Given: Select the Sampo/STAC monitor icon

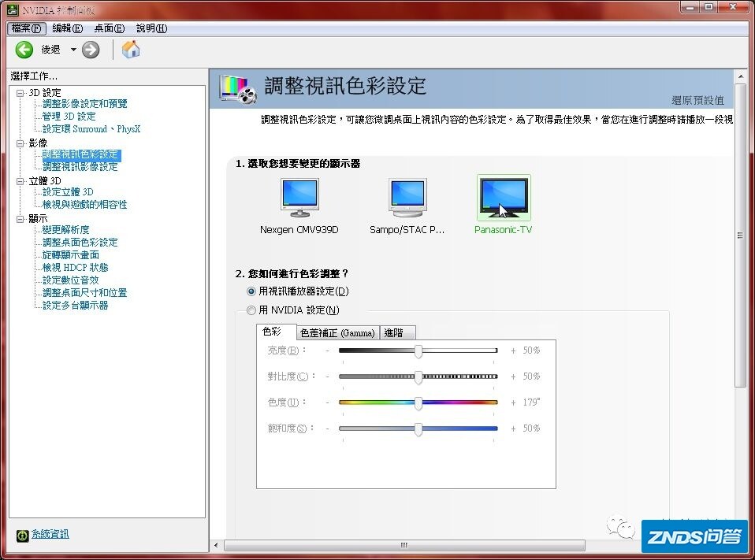Looking at the screenshot, I should tap(407, 198).
